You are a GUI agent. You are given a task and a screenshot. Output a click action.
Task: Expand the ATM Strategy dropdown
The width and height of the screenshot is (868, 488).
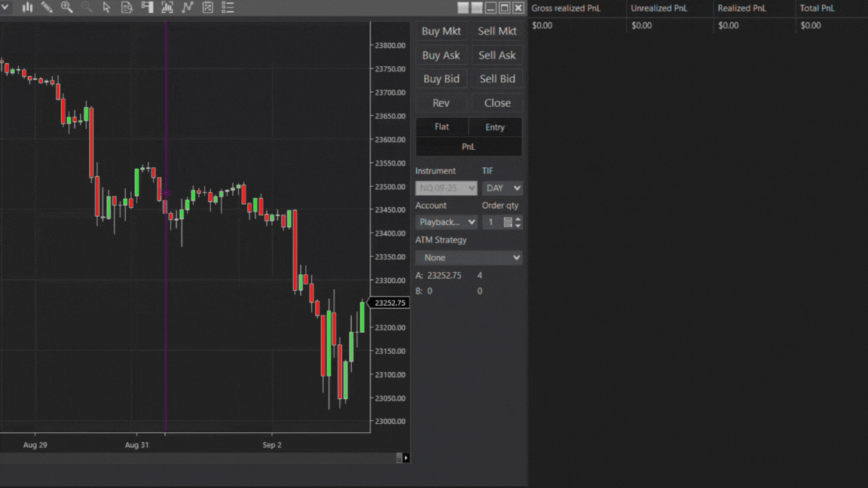469,258
